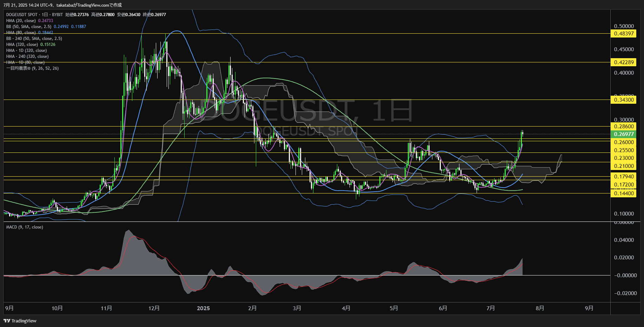Image resolution: width=644 pixels, height=327 pixels.
Task: Click the 11月 label on the time axis
Action: point(106,308)
